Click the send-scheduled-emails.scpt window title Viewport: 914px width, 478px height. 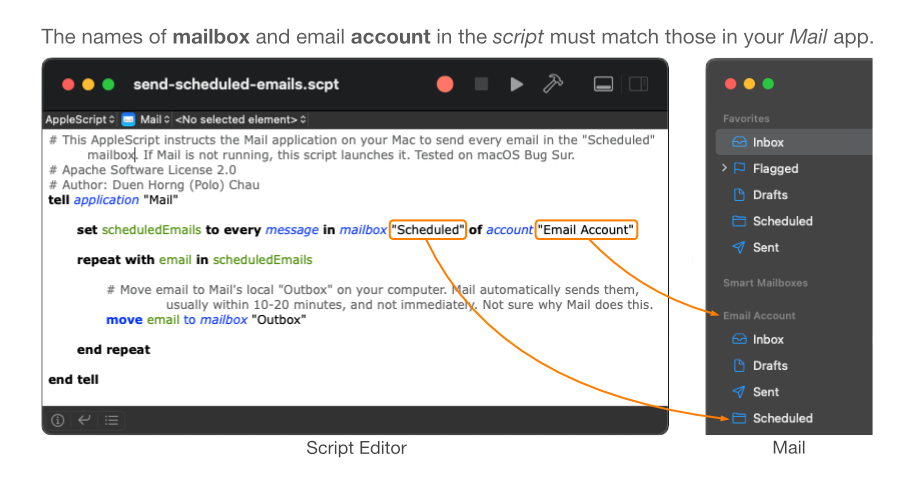click(x=236, y=85)
